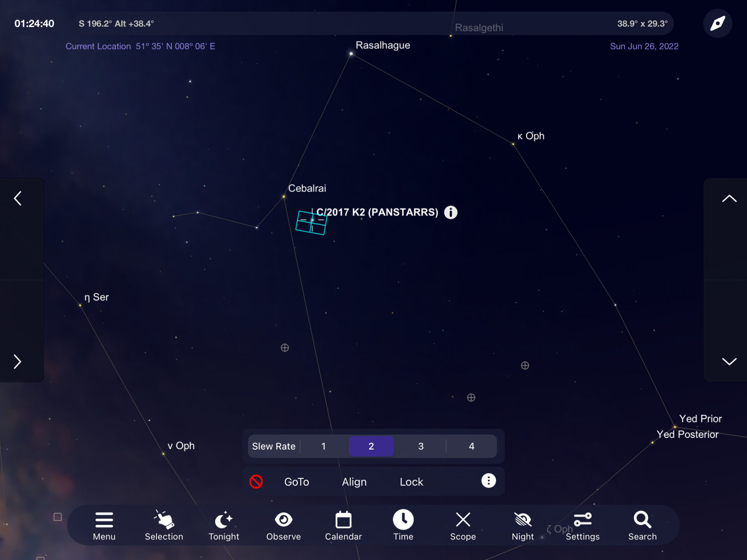Slew telescope left with left arrow
747x560 pixels.
click(18, 198)
